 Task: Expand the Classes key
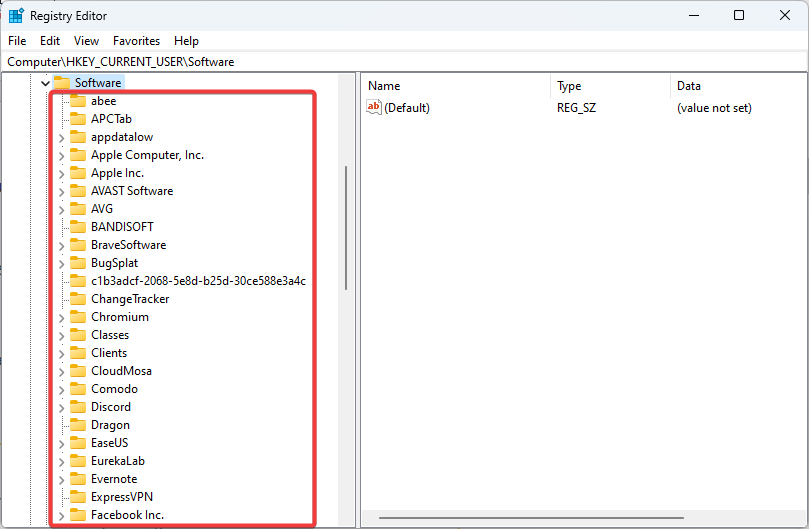pos(61,335)
